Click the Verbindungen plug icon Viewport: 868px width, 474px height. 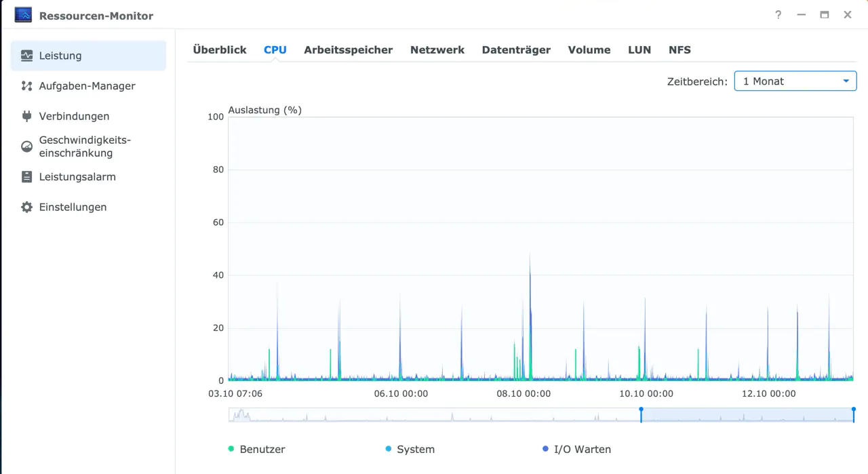coord(26,116)
